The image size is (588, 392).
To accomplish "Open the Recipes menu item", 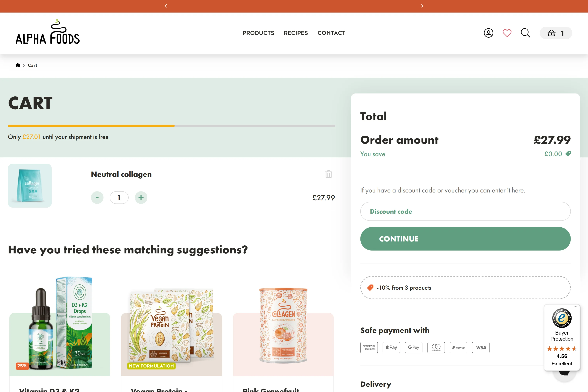I will (x=296, y=33).
